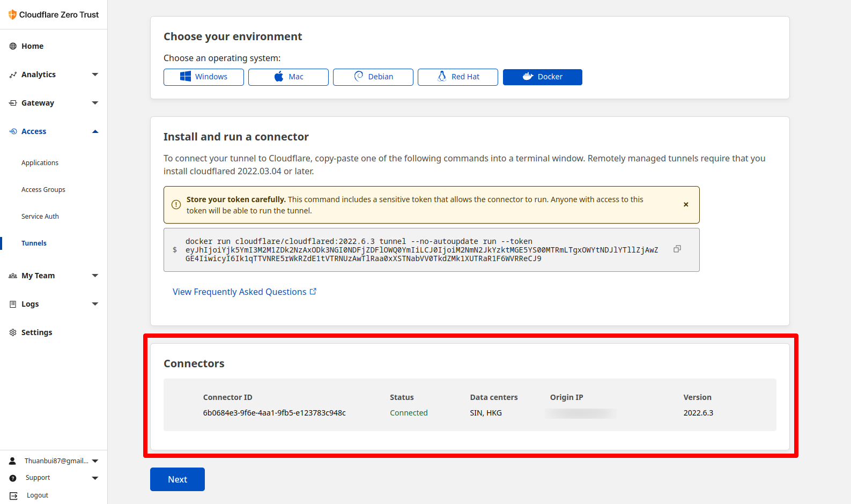Select Docker as operating system
The image size is (851, 504).
click(542, 77)
